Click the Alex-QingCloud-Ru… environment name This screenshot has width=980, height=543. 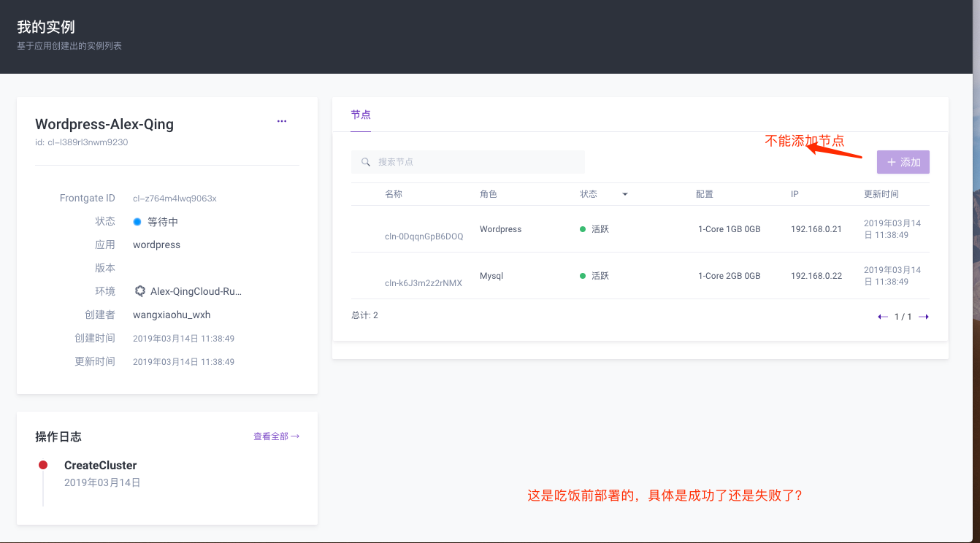pos(196,291)
